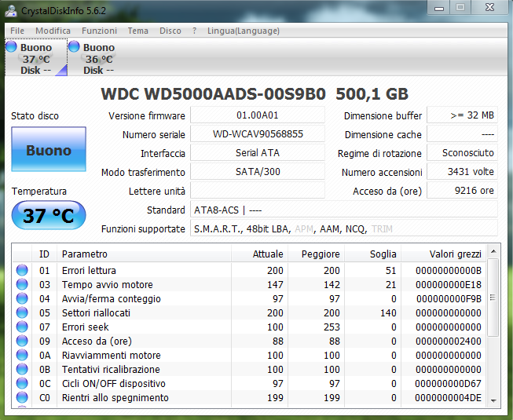Click status orb icon for row 01 Errori lettura
This screenshot has width=513, height=420.
(22, 270)
